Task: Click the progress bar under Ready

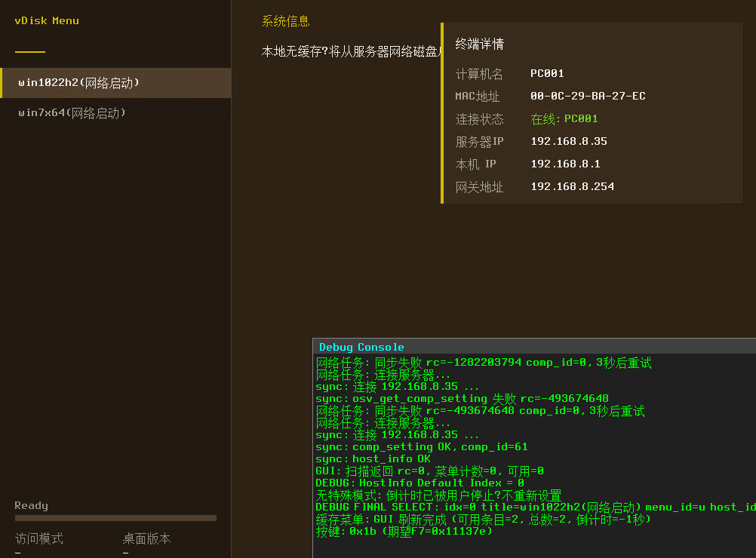Action: (115, 518)
